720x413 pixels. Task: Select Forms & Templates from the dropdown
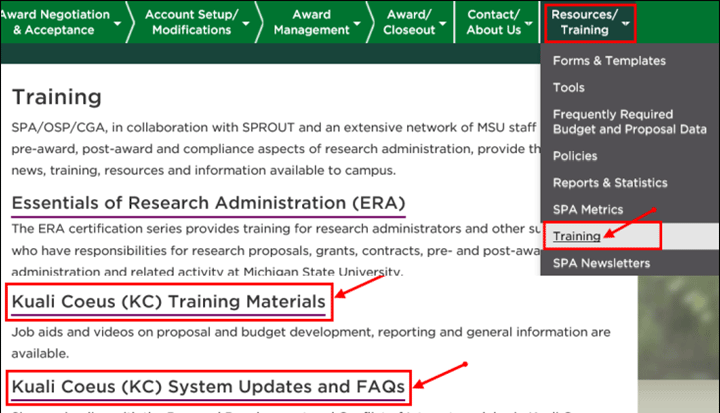[x=609, y=61]
